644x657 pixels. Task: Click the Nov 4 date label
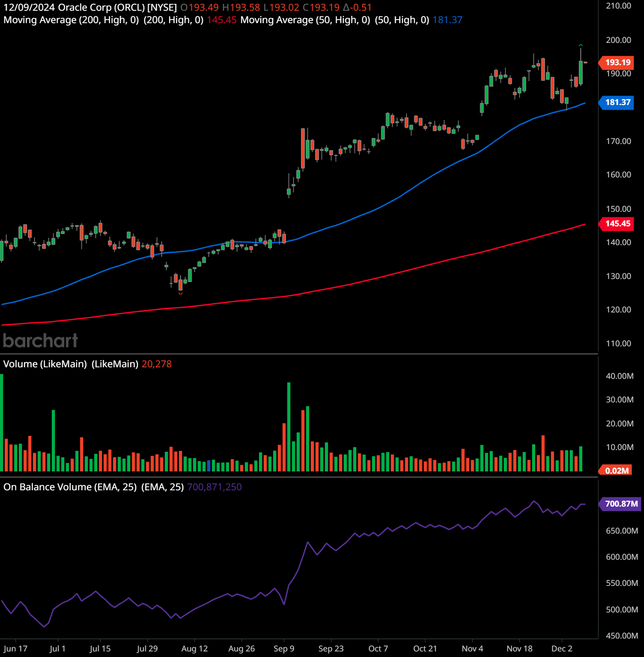(472, 648)
